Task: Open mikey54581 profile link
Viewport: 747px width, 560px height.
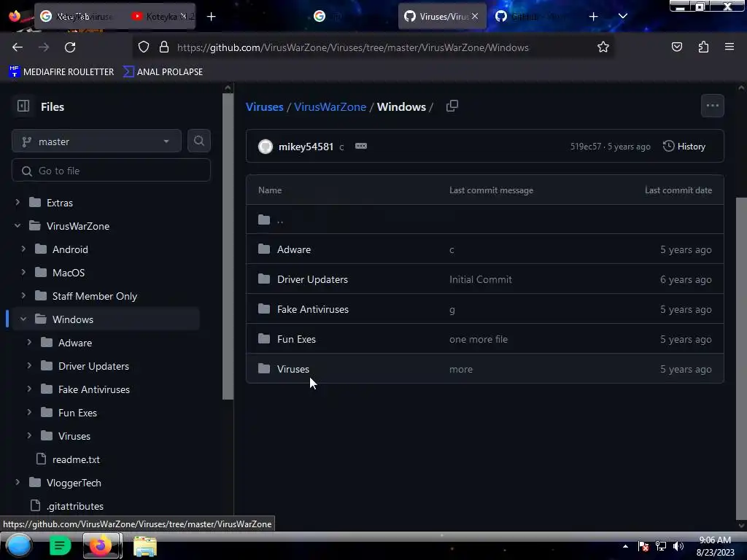Action: coord(306,147)
